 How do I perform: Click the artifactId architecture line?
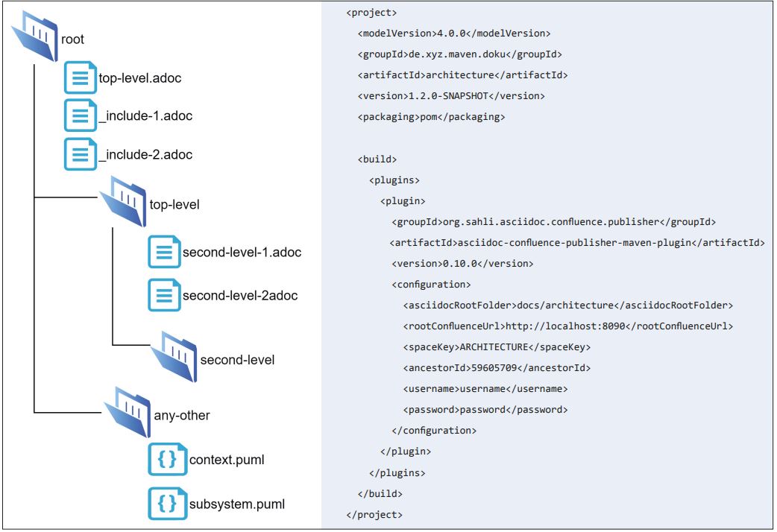tap(462, 75)
